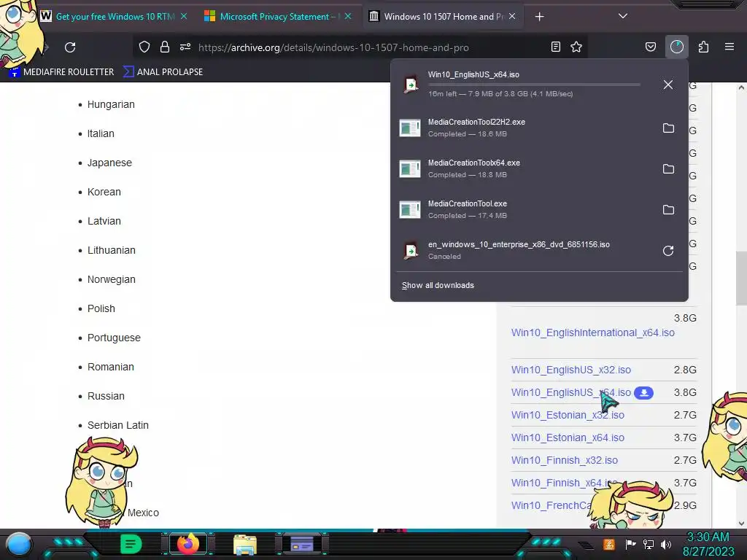Open the orange tray application icon

tap(609, 544)
